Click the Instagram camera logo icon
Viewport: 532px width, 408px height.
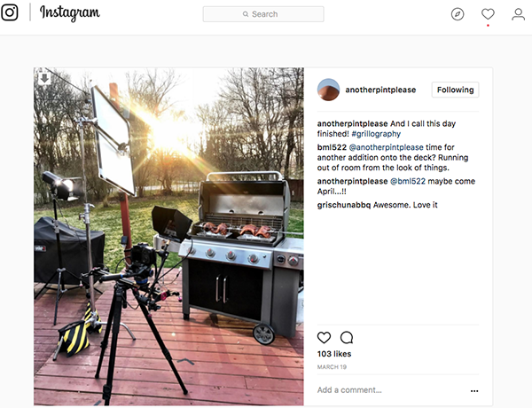(9, 12)
